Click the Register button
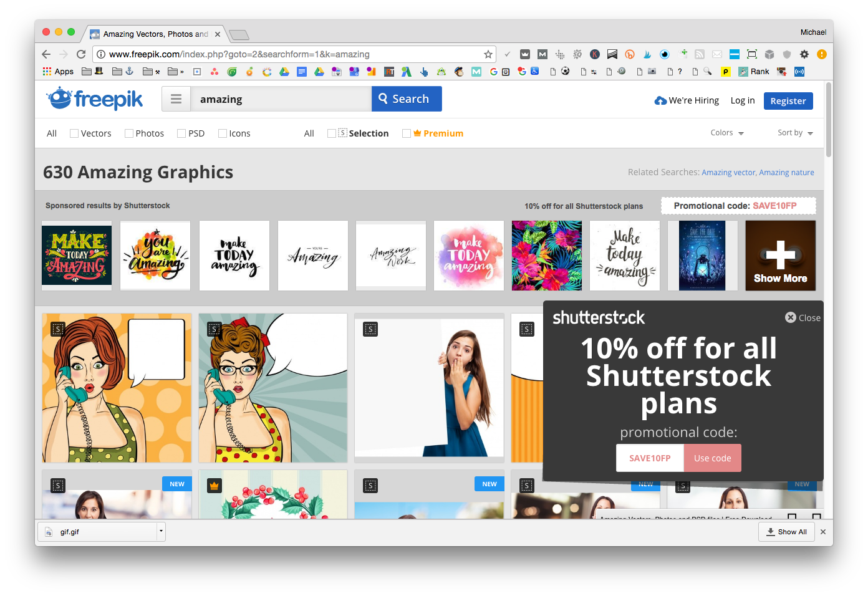Image resolution: width=868 pixels, height=596 pixels. pyautogui.click(x=788, y=101)
